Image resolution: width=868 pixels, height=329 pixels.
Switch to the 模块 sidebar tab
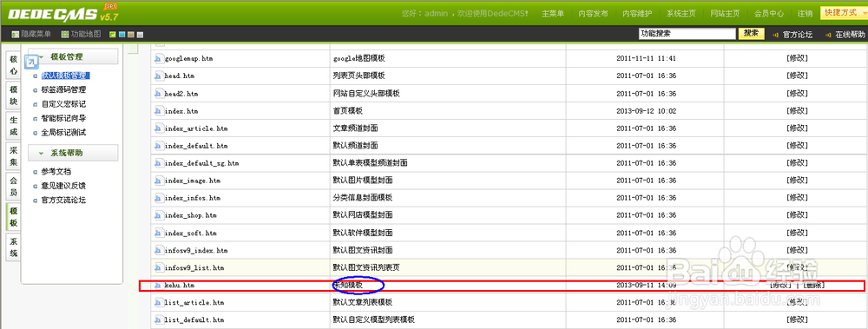point(13,95)
